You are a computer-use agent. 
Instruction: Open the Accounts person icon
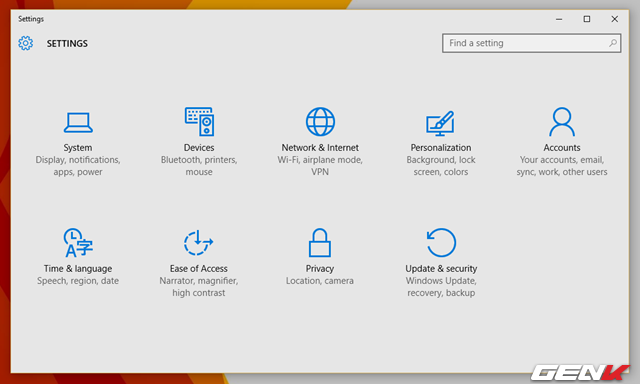pos(562,122)
